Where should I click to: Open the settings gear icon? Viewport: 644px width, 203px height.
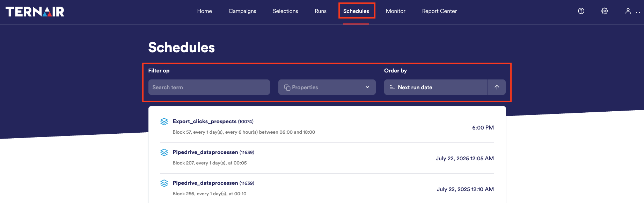pos(605,11)
